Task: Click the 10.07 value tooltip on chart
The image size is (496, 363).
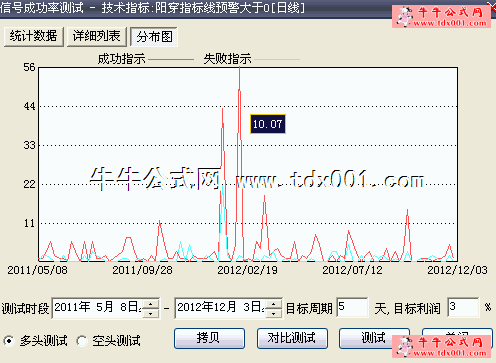Action: pos(268,124)
